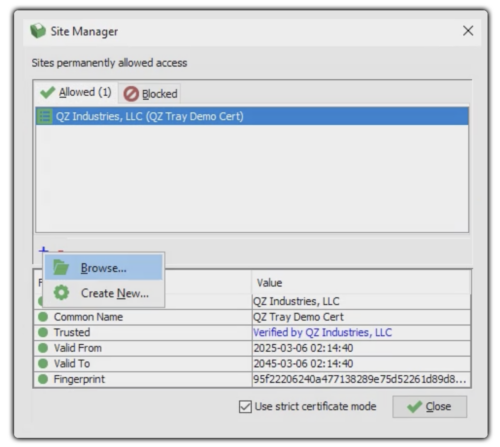This screenshot has width=500, height=447.
Task: Click the green dot beside Valid To
Action: click(x=43, y=363)
